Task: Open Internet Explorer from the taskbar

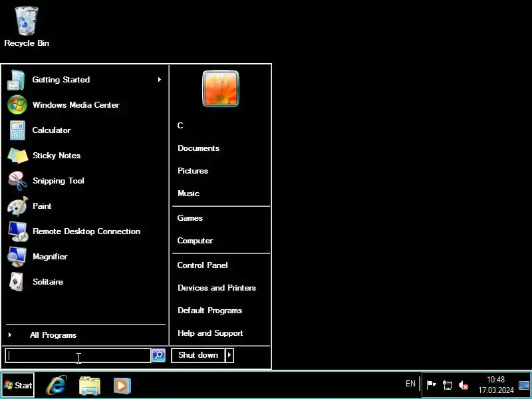Action: coord(57,385)
